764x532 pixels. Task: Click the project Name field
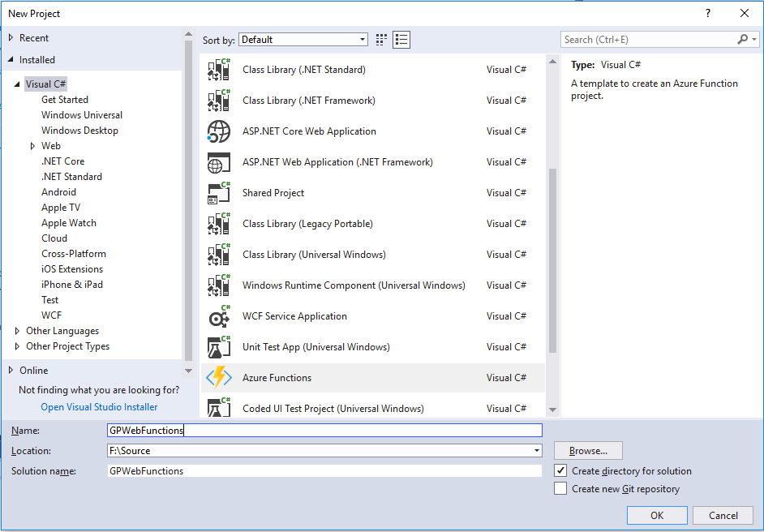coord(324,430)
